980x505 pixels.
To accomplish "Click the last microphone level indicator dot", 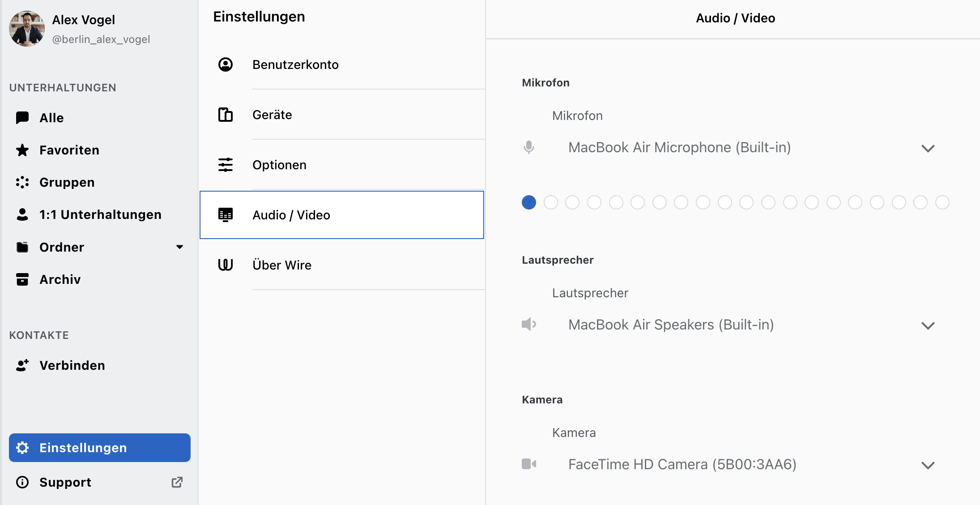I will tap(942, 202).
